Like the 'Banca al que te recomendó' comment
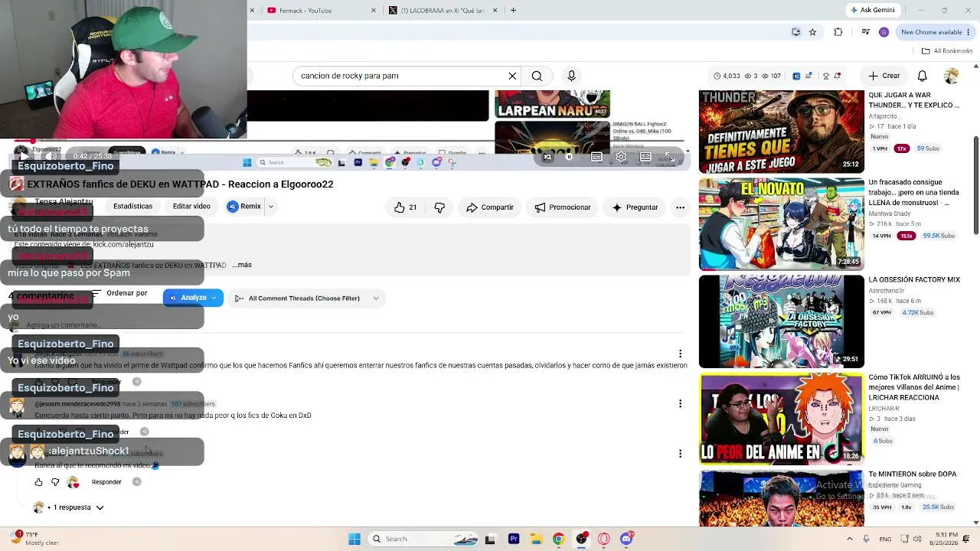This screenshot has width=980, height=551. [38, 482]
